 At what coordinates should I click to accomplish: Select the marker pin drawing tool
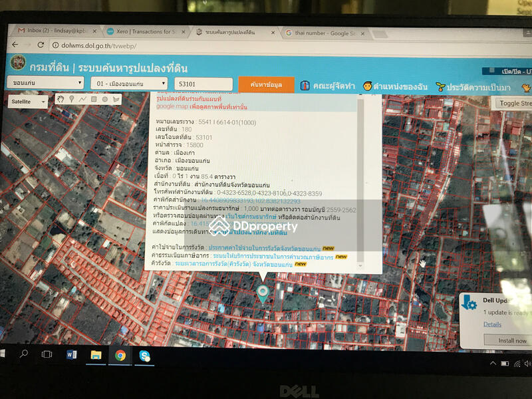tap(72, 99)
